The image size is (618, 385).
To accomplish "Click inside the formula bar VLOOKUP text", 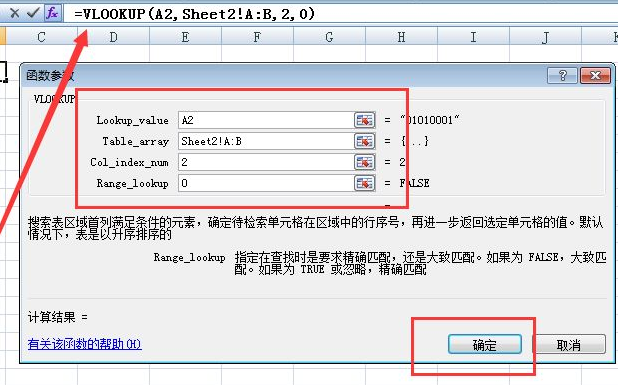I will tap(195, 14).
